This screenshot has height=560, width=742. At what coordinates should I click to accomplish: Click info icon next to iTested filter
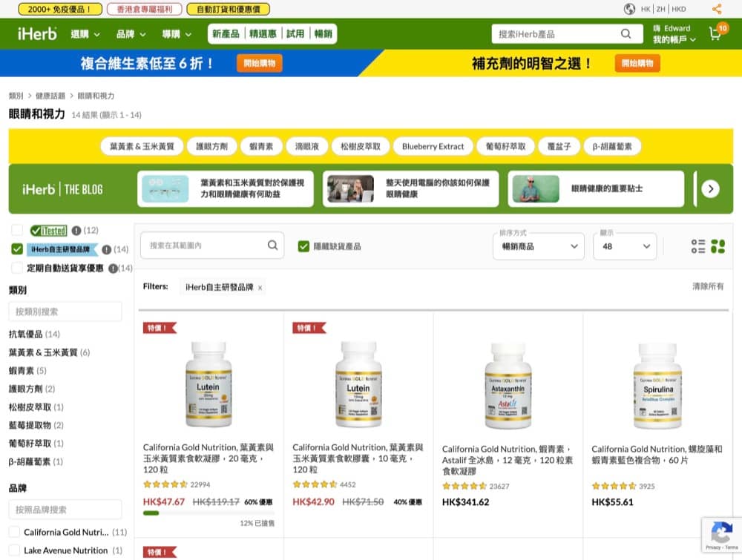[76, 231]
